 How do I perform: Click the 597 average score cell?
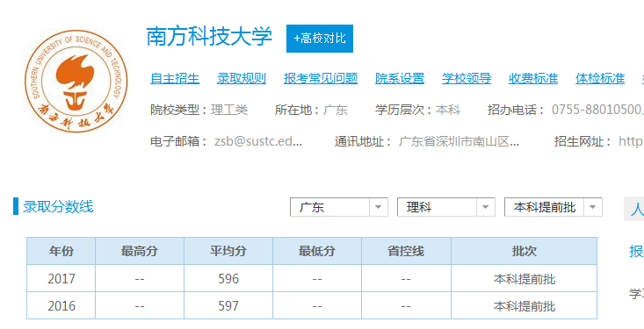tap(228, 305)
